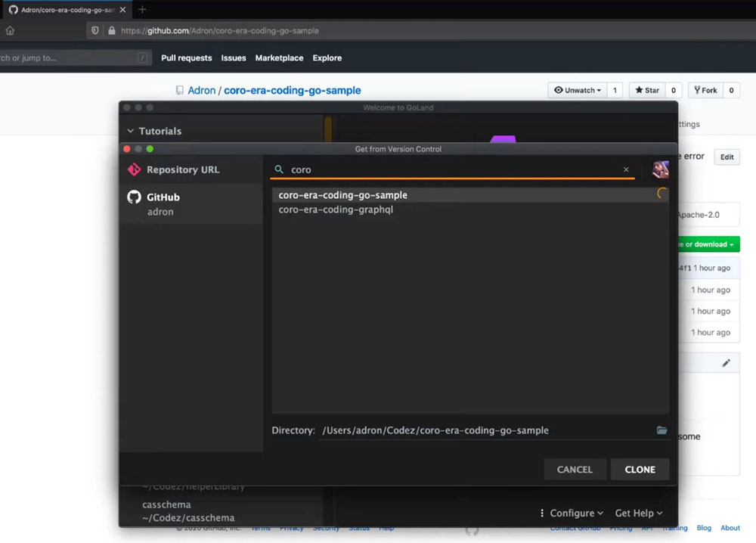Open Issues in GitHub navigation
Screen dimensions: 756x543
(234, 58)
